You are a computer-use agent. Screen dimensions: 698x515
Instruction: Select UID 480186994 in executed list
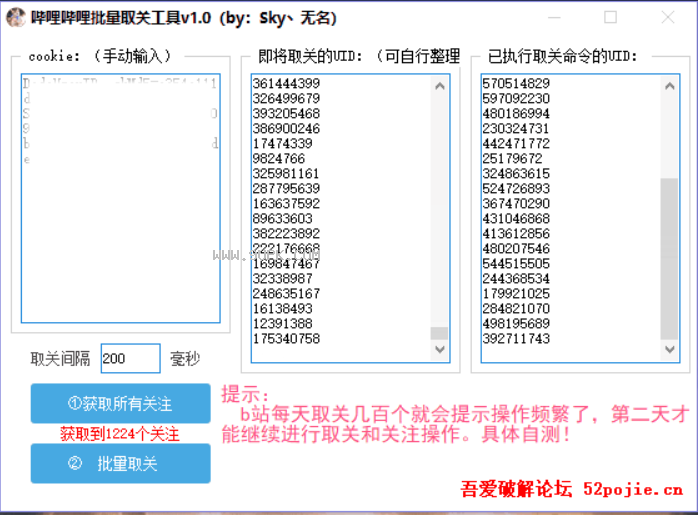click(x=516, y=114)
